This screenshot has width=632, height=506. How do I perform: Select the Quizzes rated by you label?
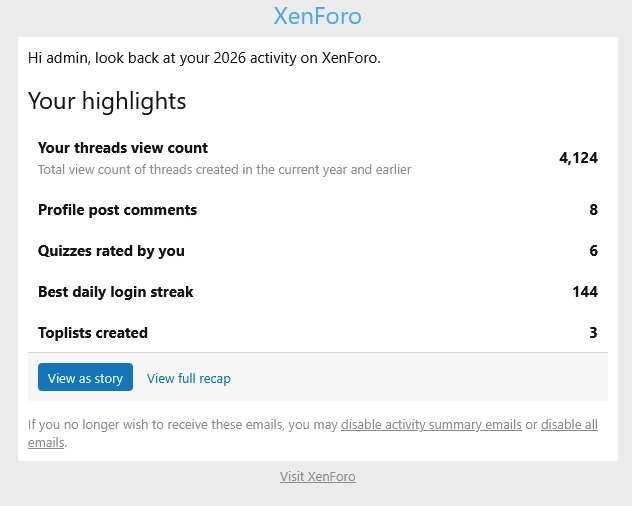(x=111, y=251)
